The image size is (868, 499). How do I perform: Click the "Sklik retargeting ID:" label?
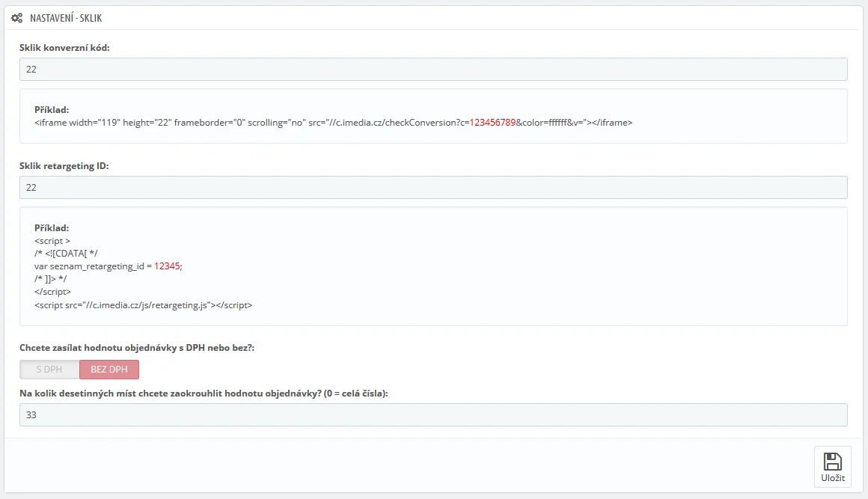point(64,165)
